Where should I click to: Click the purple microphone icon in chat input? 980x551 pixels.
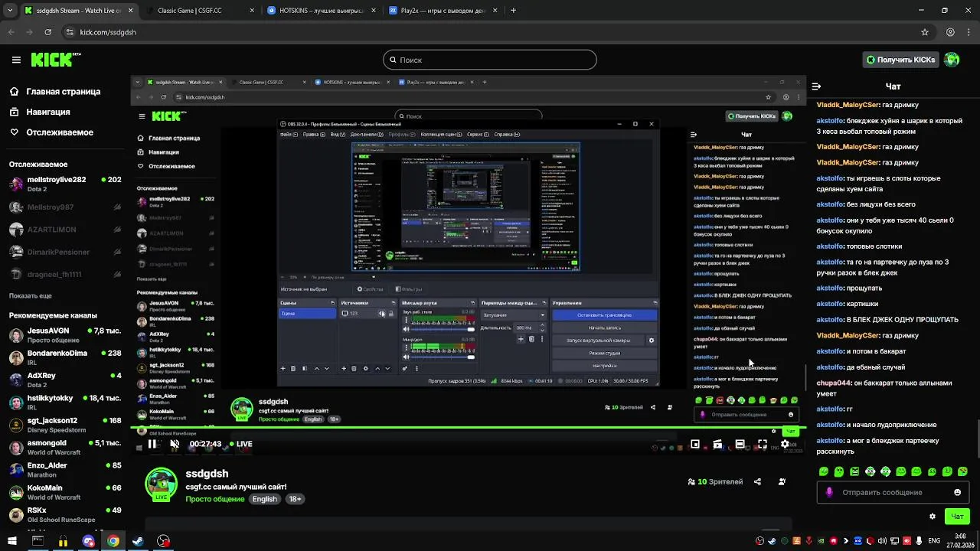[x=828, y=492]
